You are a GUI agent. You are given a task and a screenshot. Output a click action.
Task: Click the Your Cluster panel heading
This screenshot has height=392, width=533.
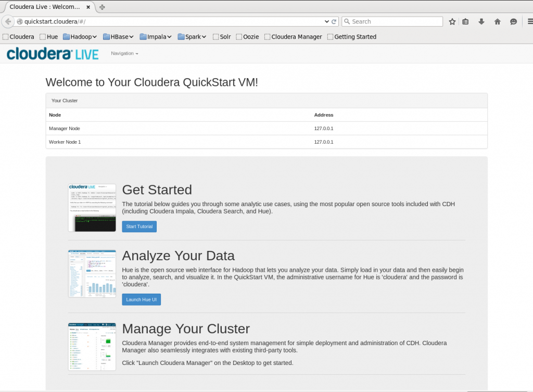(x=65, y=100)
